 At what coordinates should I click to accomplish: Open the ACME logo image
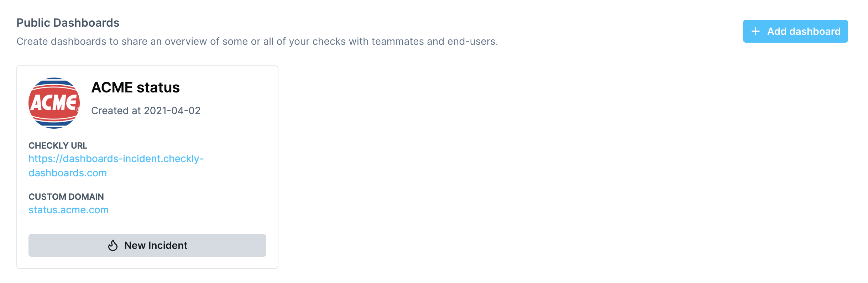54,103
